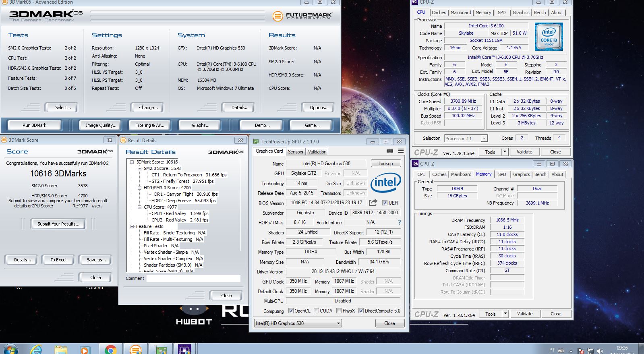Select HDR2 - Deep Freeze result row
This screenshot has height=354, width=644.
coord(183,201)
